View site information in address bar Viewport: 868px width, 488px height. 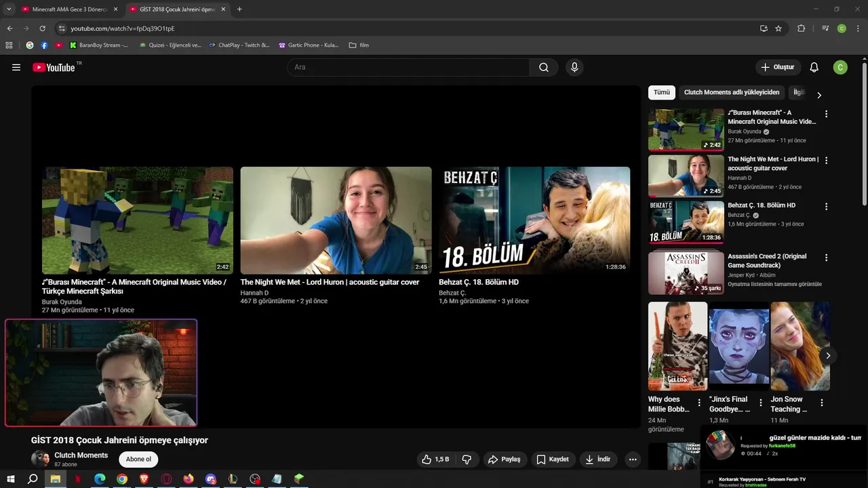coord(62,28)
